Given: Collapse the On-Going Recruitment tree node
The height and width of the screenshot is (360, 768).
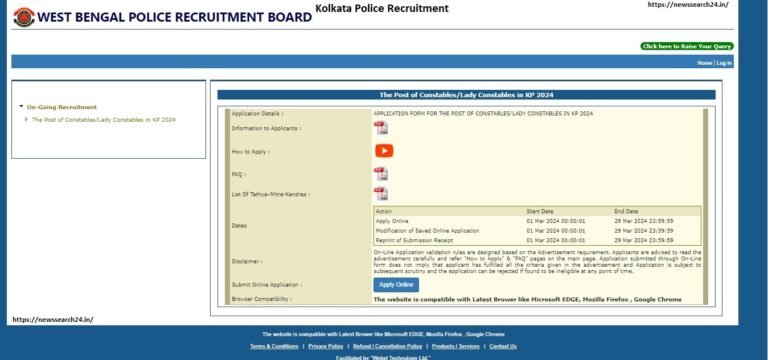Looking at the screenshot, I should [21, 106].
